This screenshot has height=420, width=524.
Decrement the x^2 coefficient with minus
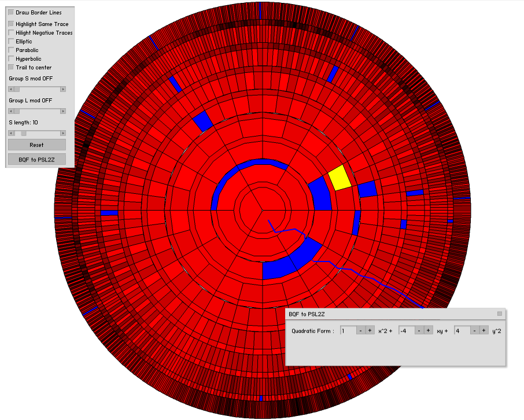pyautogui.click(x=360, y=330)
